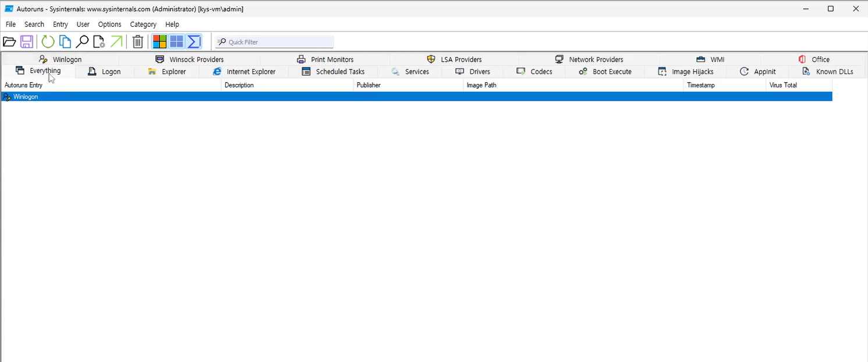The width and height of the screenshot is (868, 362).
Task: Toggle the VirusTotal sigma icon
Action: tap(194, 41)
